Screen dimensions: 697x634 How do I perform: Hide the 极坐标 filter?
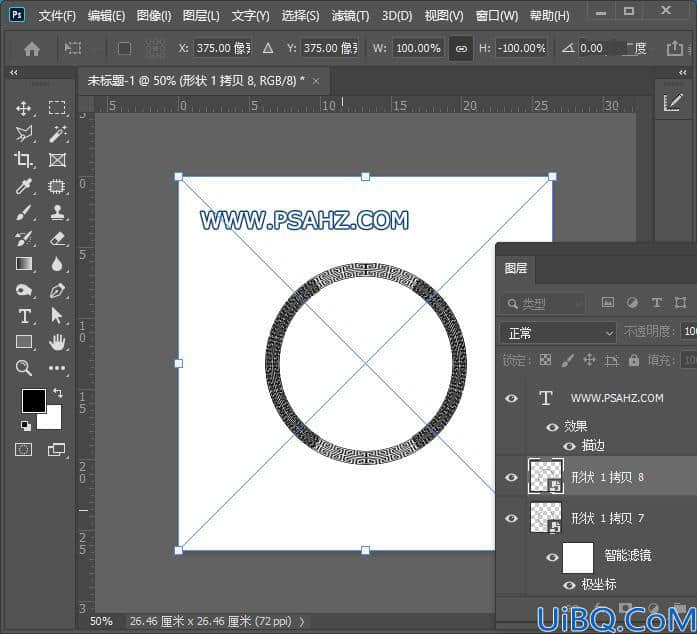[x=569, y=585]
